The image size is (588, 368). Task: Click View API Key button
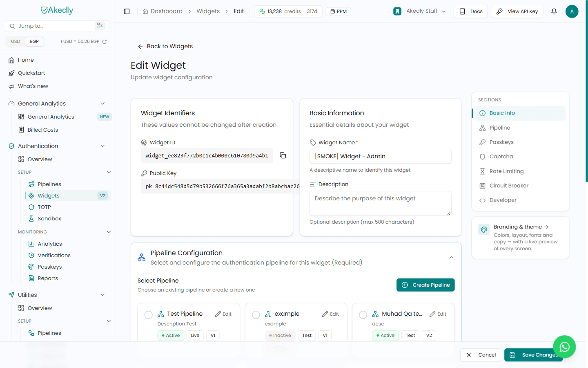click(x=517, y=11)
